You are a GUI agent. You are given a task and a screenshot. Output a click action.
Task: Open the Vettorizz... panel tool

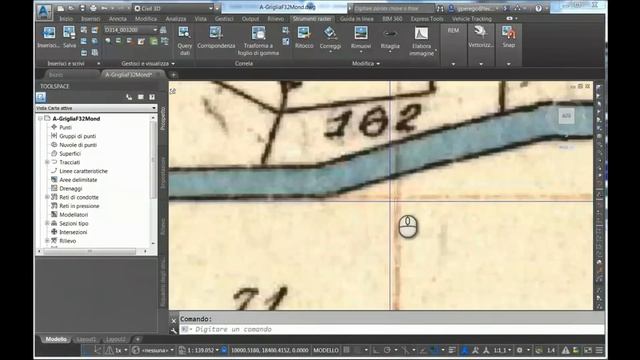pyautogui.click(x=481, y=37)
